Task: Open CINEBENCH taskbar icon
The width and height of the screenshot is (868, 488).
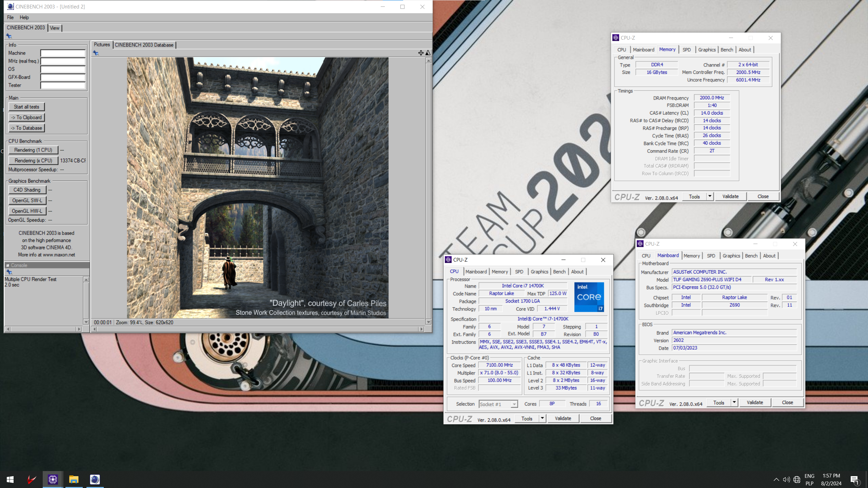Action: click(x=95, y=480)
